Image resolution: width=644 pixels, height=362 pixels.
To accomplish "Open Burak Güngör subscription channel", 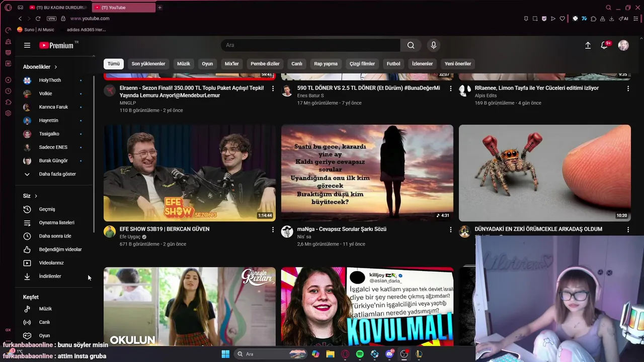I will 54,161.
